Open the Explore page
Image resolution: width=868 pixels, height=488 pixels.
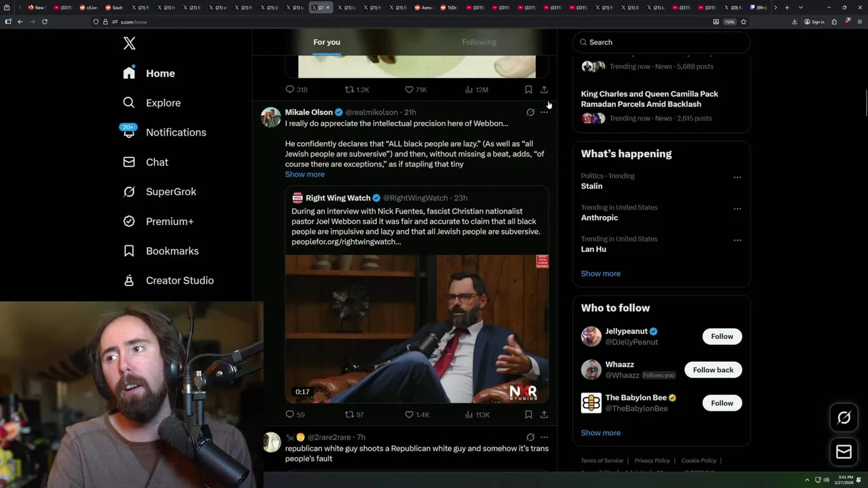point(152,103)
